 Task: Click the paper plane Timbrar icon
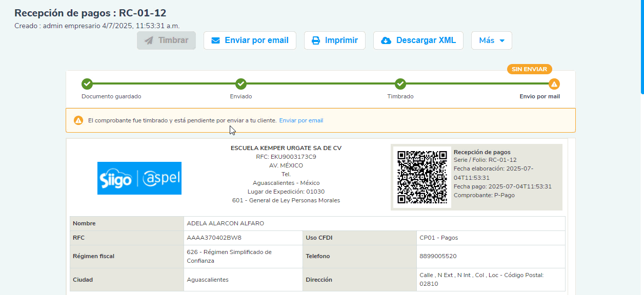[x=149, y=40]
